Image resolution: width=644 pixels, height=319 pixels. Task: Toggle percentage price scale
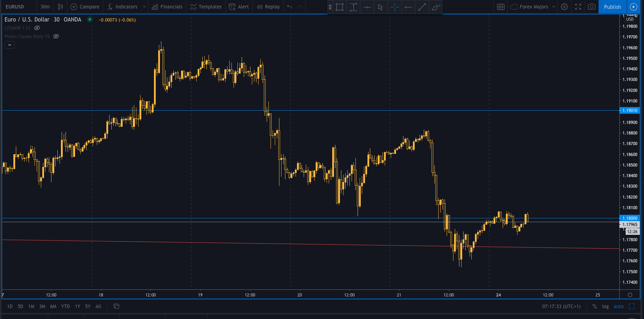[595, 306]
